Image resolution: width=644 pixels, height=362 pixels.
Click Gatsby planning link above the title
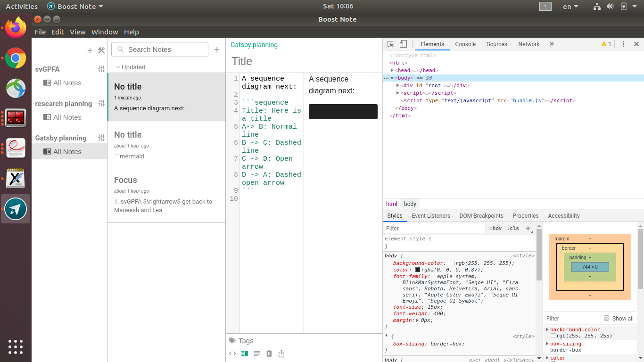click(x=254, y=45)
